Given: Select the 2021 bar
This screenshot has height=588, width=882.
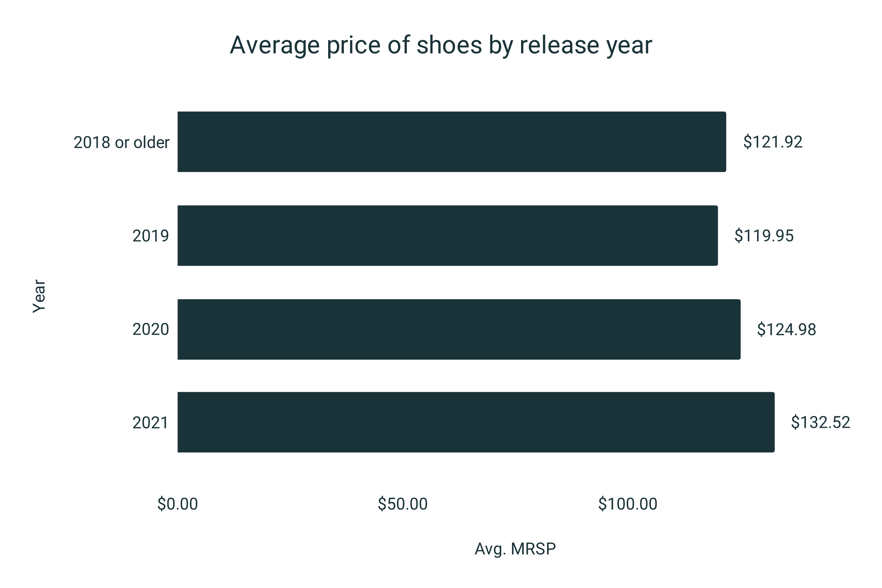Looking at the screenshot, I should (x=476, y=422).
